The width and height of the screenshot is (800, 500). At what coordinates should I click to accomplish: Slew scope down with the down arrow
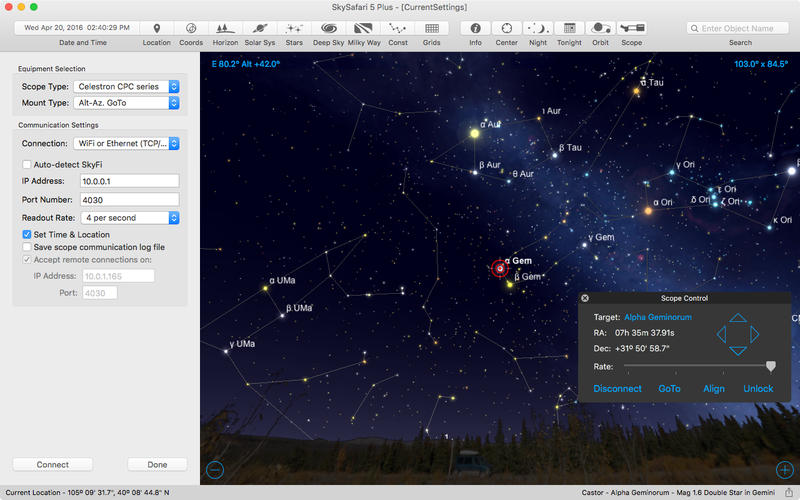click(x=738, y=351)
